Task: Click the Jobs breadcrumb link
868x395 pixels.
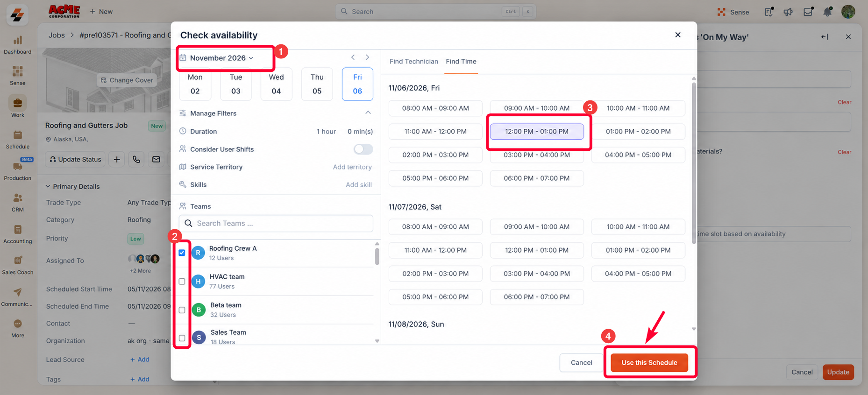Action: pos(57,35)
